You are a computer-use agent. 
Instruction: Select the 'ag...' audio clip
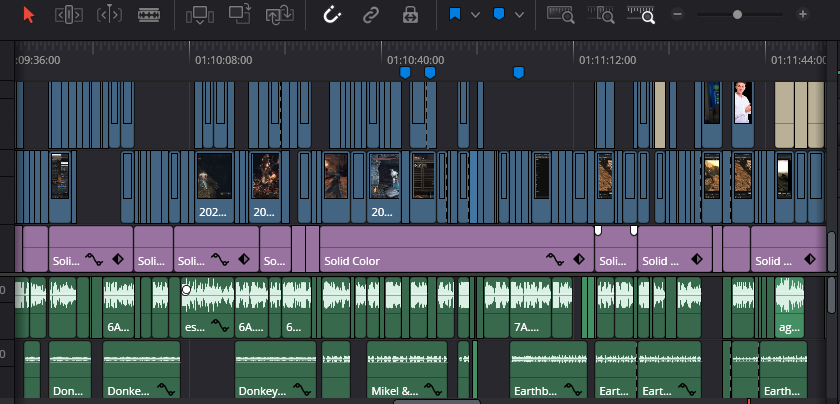coord(790,308)
